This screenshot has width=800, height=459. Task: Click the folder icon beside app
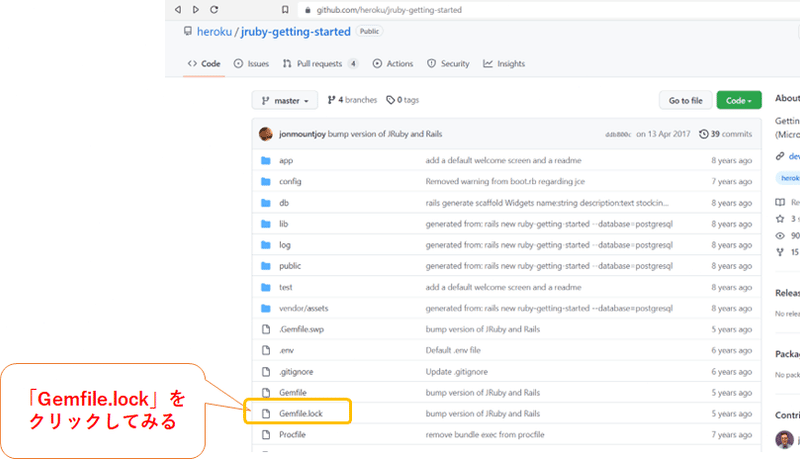(266, 161)
